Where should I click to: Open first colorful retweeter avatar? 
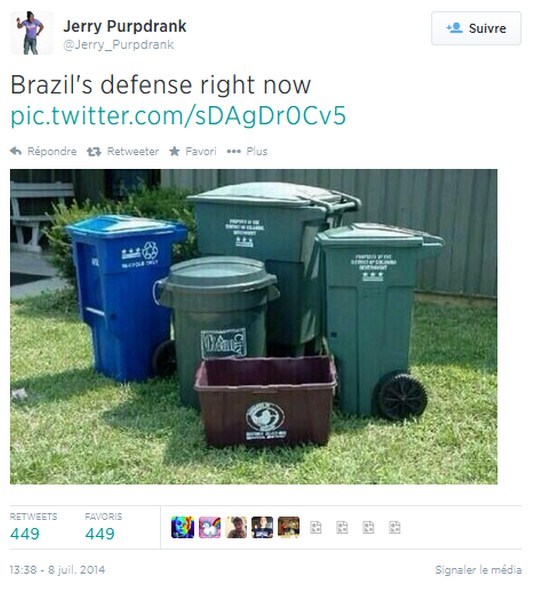coord(183,527)
